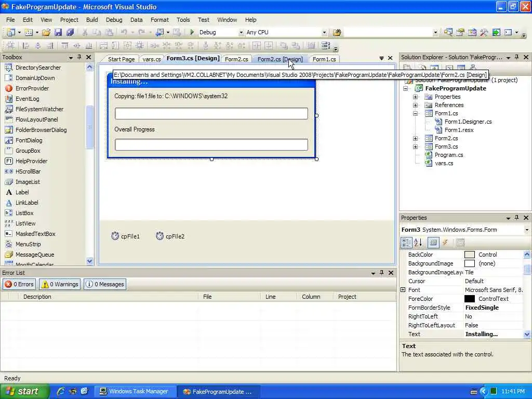Image resolution: width=532 pixels, height=399 pixels.
Task: Show the Events lightning bolt view
Action: [445, 242]
